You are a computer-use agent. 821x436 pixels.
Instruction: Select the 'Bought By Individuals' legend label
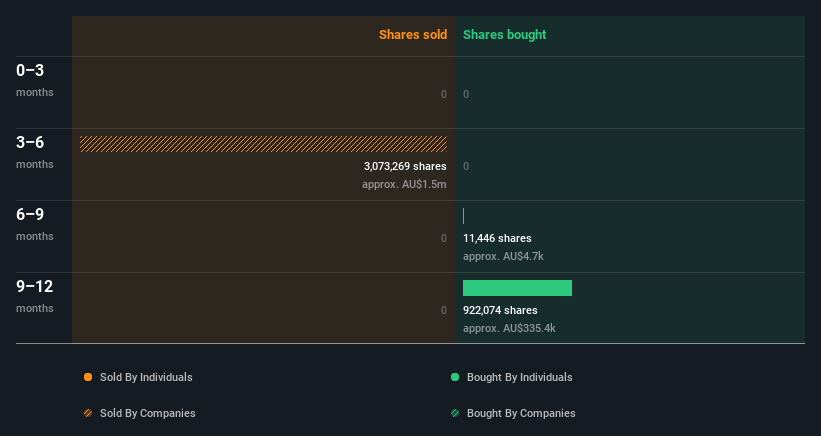(x=519, y=377)
